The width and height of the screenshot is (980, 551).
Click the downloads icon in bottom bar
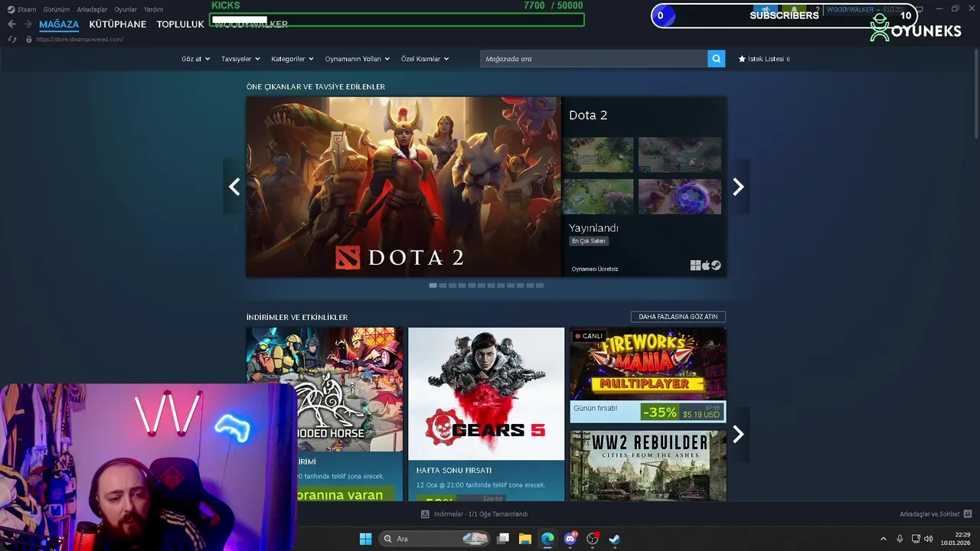[426, 514]
